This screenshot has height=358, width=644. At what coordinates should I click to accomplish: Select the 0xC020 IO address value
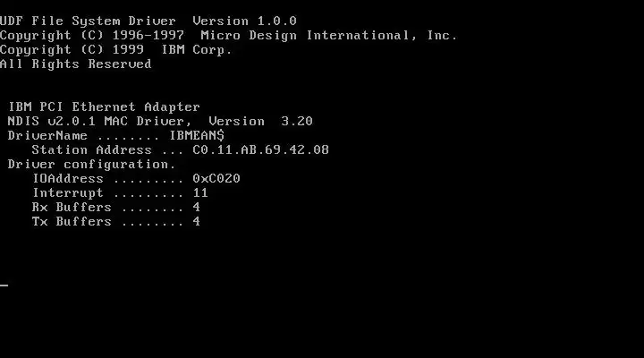[x=216, y=179]
